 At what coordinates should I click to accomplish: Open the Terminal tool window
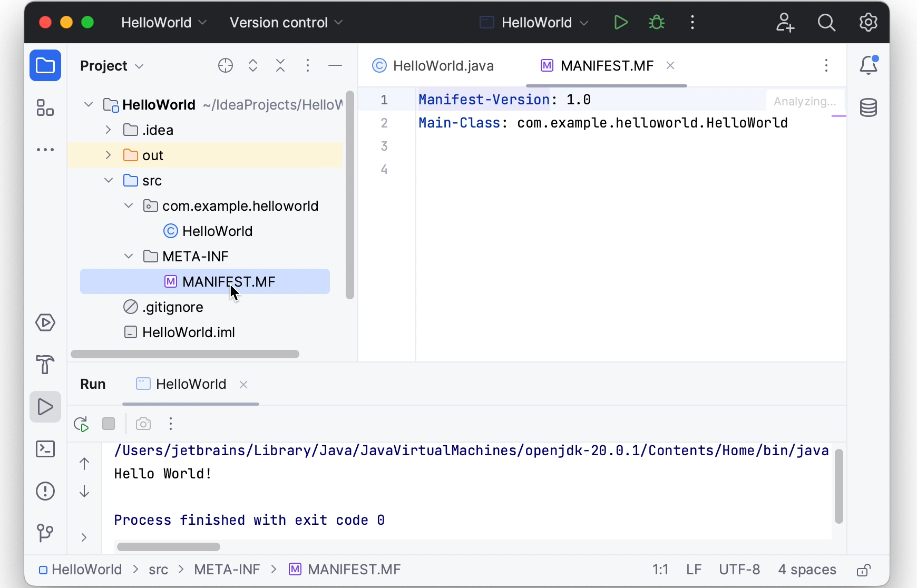(x=45, y=449)
